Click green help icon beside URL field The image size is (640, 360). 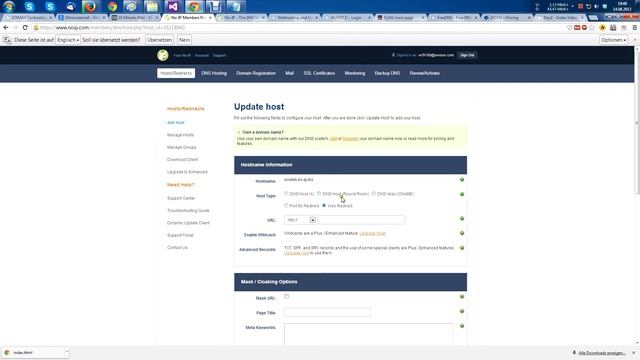point(462,219)
